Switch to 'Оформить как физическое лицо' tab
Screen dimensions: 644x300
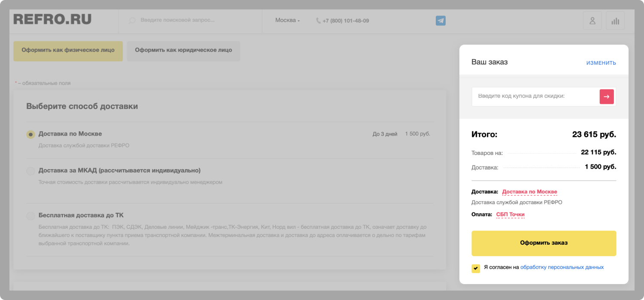click(x=68, y=50)
